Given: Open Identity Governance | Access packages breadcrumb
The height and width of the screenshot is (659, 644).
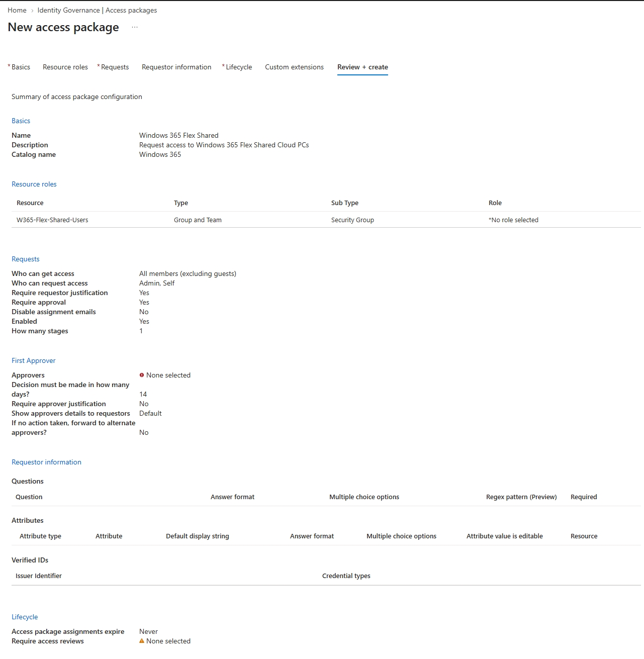Looking at the screenshot, I should click(x=97, y=10).
